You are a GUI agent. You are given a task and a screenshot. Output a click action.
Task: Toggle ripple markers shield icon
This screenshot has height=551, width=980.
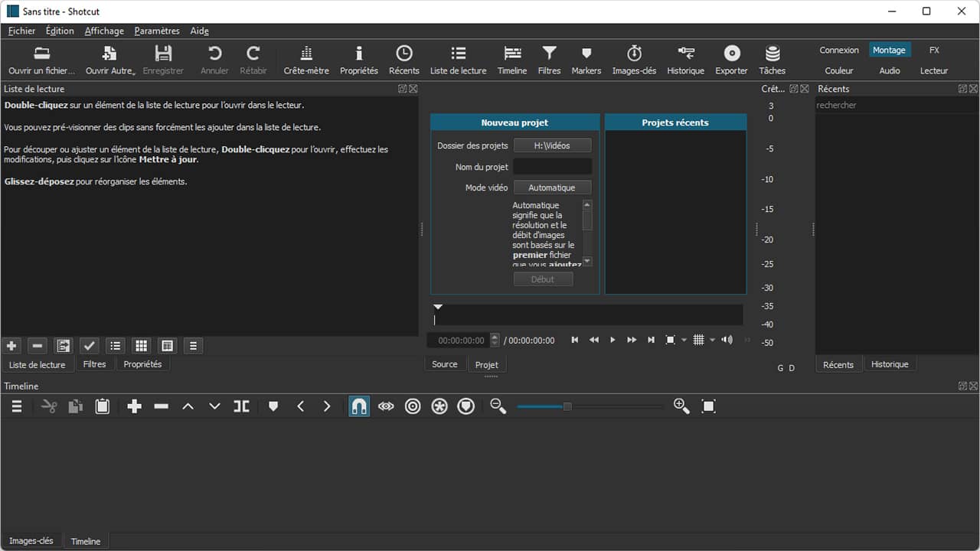tap(466, 406)
